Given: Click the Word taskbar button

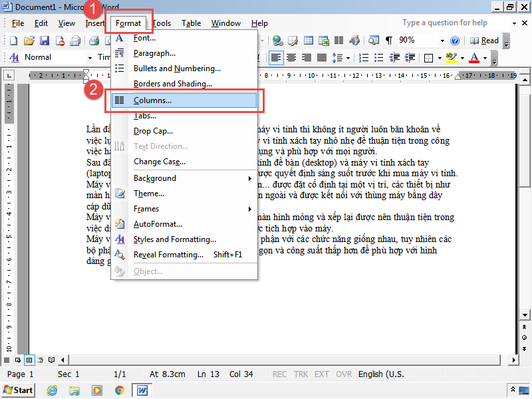Looking at the screenshot, I should click(142, 390).
